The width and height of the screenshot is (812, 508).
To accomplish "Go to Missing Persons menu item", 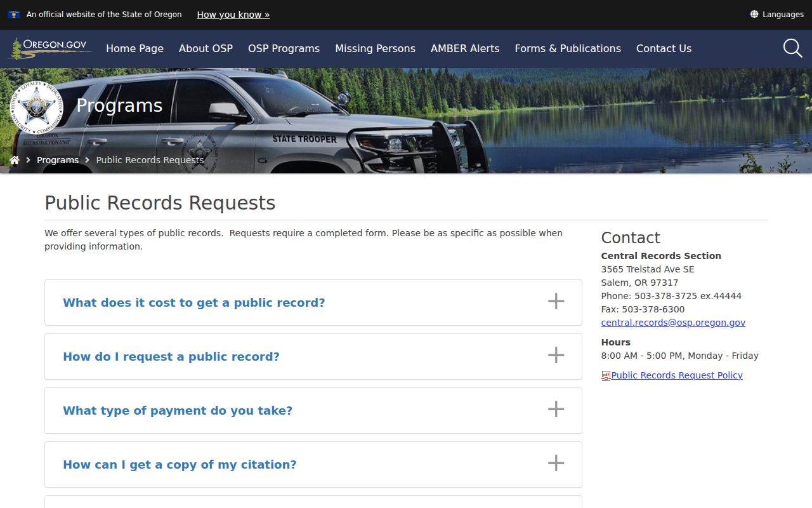I will click(375, 48).
